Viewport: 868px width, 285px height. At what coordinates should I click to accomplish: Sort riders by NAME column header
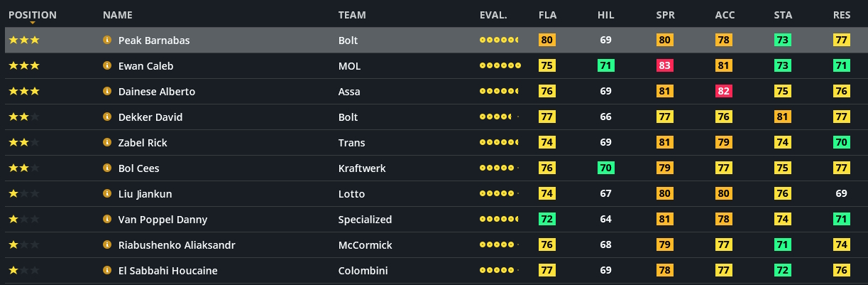point(118,15)
